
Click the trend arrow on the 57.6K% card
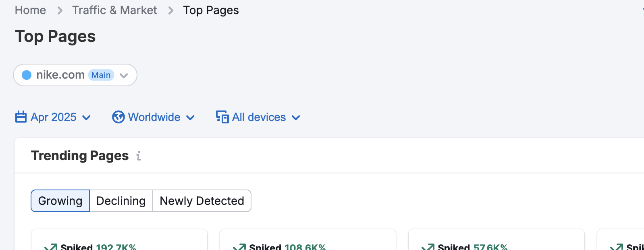(x=428, y=247)
